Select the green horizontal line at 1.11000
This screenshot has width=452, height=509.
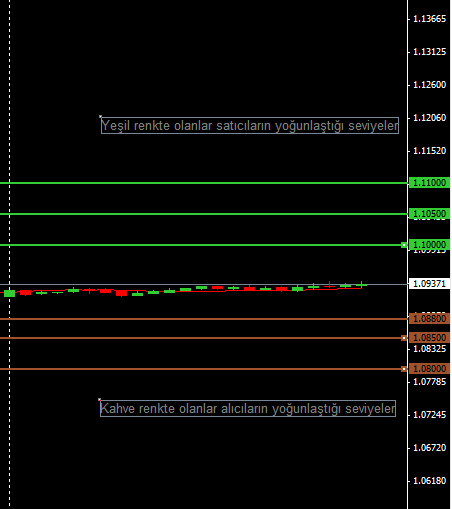[x=204, y=183]
